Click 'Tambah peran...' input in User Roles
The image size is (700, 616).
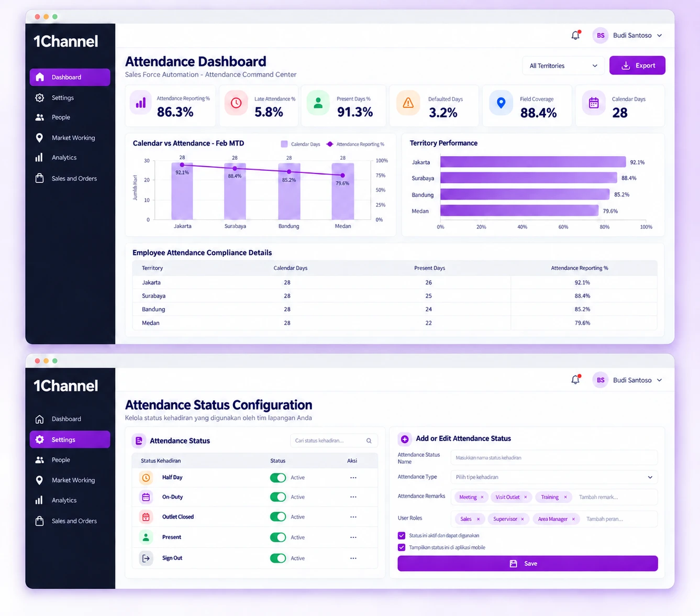[x=605, y=519]
